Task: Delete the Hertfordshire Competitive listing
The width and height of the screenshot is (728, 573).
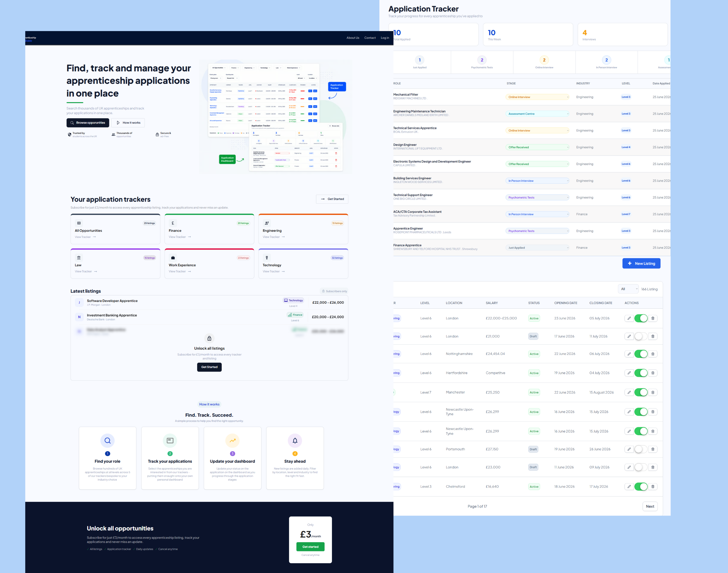Action: coord(652,373)
